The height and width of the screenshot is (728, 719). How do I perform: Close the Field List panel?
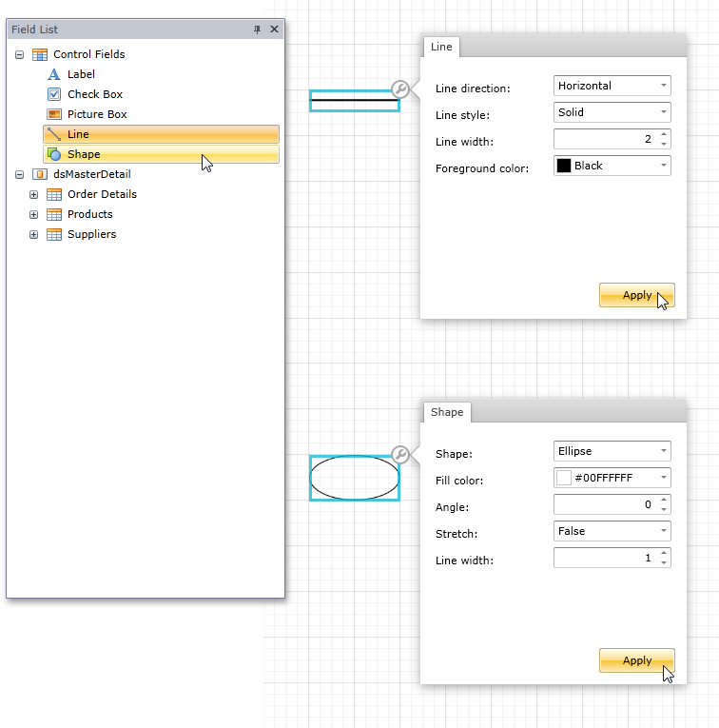[x=274, y=30]
